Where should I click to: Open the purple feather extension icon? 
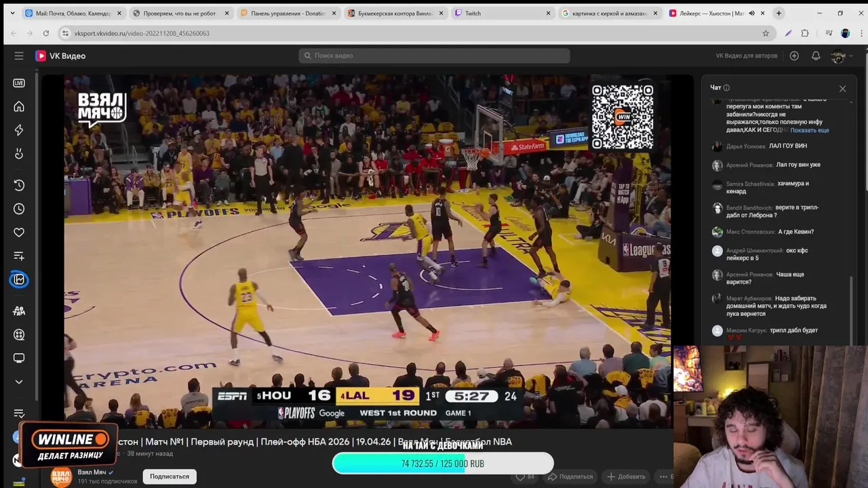pos(788,33)
